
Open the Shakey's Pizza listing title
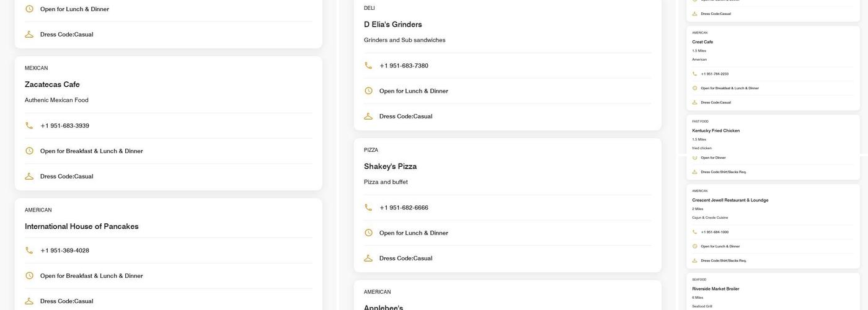click(390, 166)
